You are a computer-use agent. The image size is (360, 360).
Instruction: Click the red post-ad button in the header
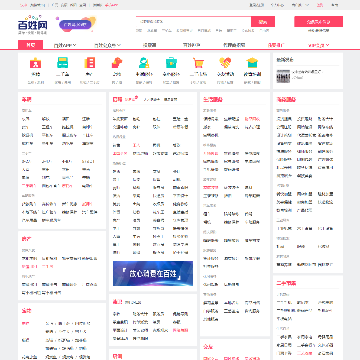pos(318,22)
